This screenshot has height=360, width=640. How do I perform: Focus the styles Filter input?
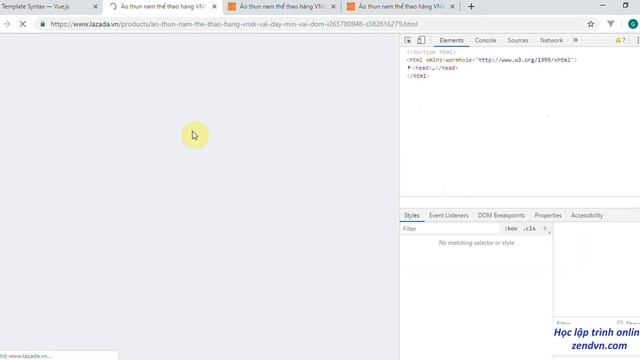point(449,229)
